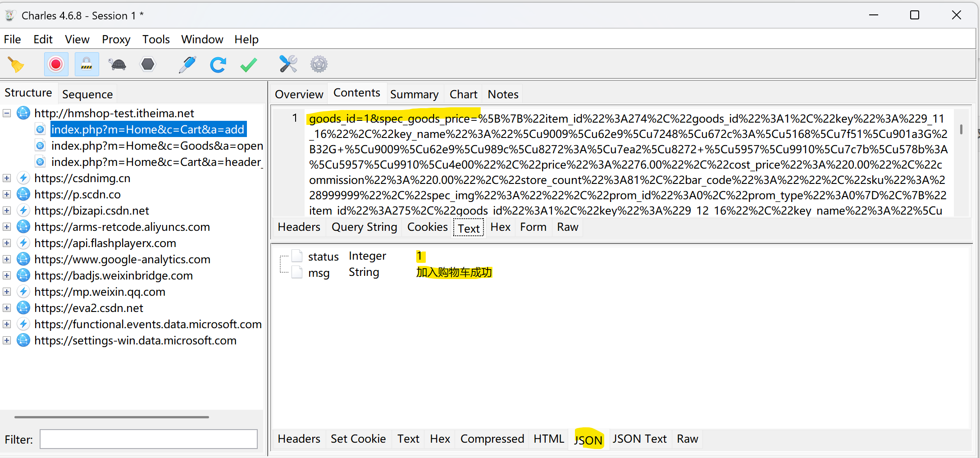The height and width of the screenshot is (458, 980).
Task: Toggle the red record button
Action: coord(56,64)
